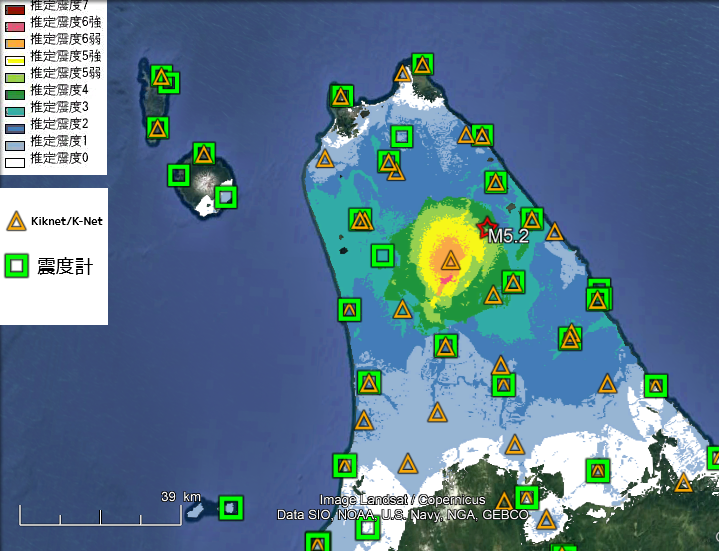Click the teal 推定震度3 legend swatch
Screen dimensions: 719x551
coord(14,107)
